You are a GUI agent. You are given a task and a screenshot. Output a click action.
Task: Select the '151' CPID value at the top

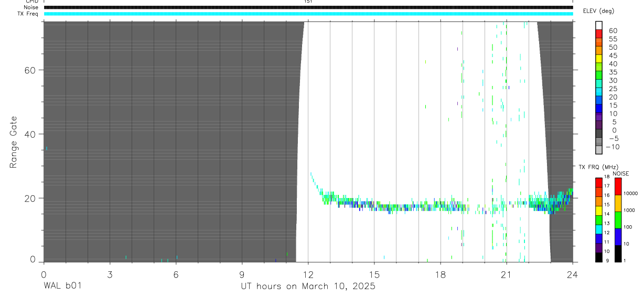(308, 2)
